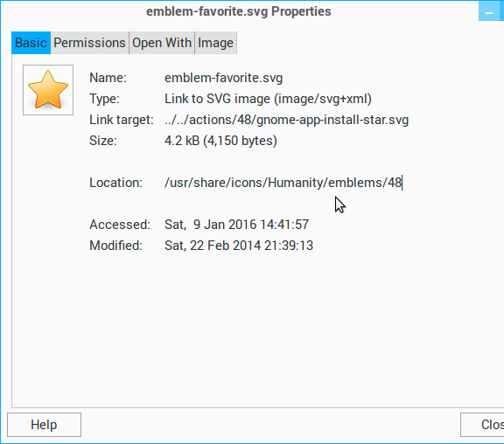The image size is (504, 444).
Task: Close the properties dialog with Close button
Action: (482, 425)
